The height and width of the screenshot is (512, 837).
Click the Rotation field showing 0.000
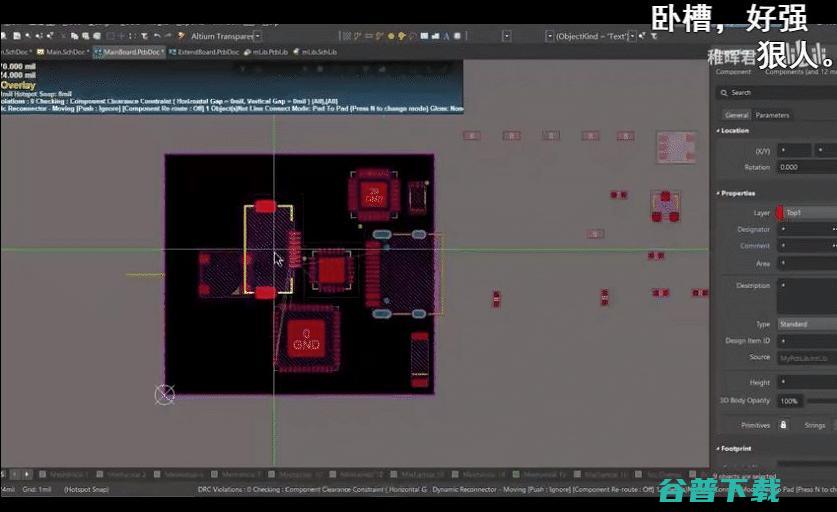click(807, 167)
